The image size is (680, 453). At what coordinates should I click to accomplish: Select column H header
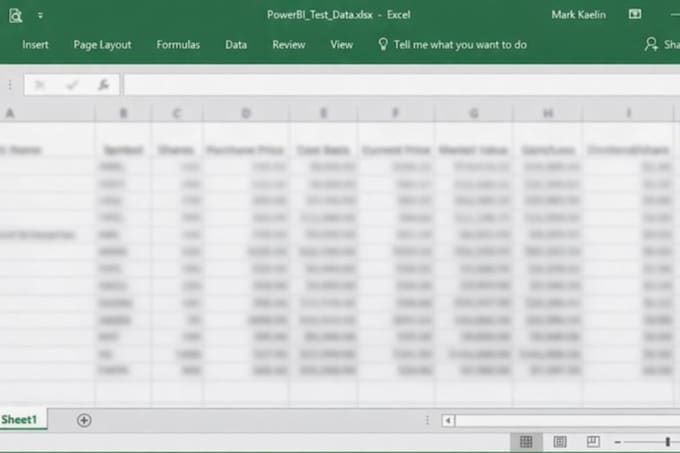pyautogui.click(x=548, y=114)
